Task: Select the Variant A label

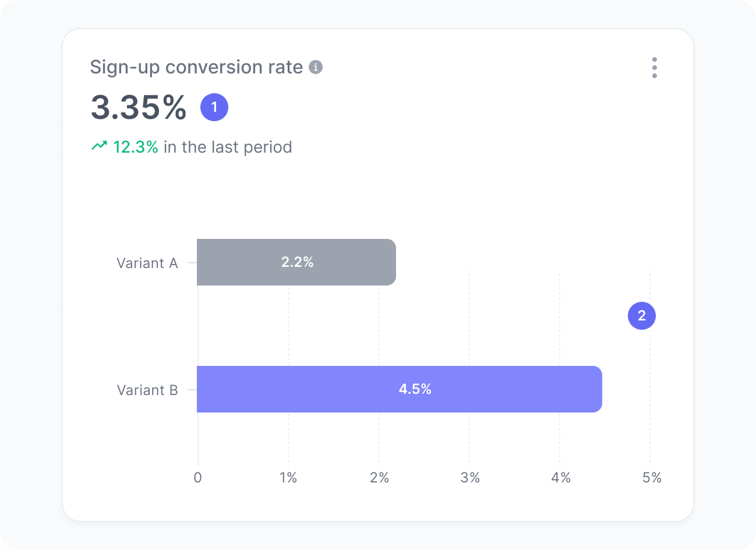Action: click(x=149, y=263)
